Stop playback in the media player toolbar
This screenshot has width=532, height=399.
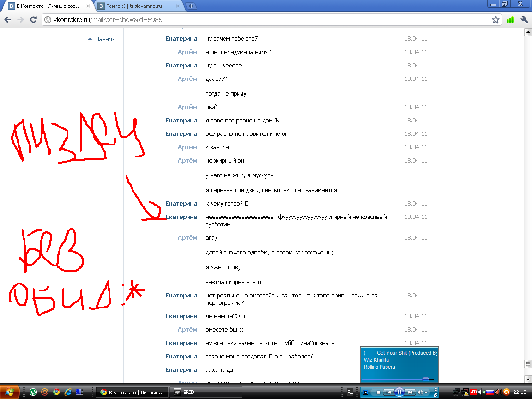(x=378, y=392)
